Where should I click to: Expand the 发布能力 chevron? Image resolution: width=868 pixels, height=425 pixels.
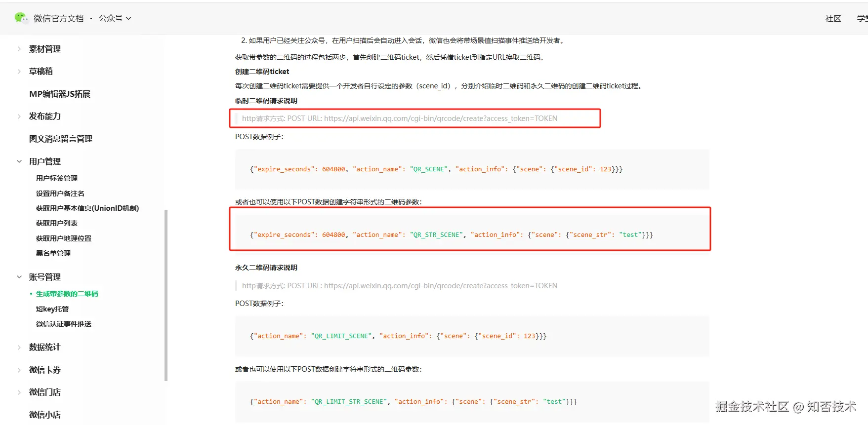click(x=19, y=116)
